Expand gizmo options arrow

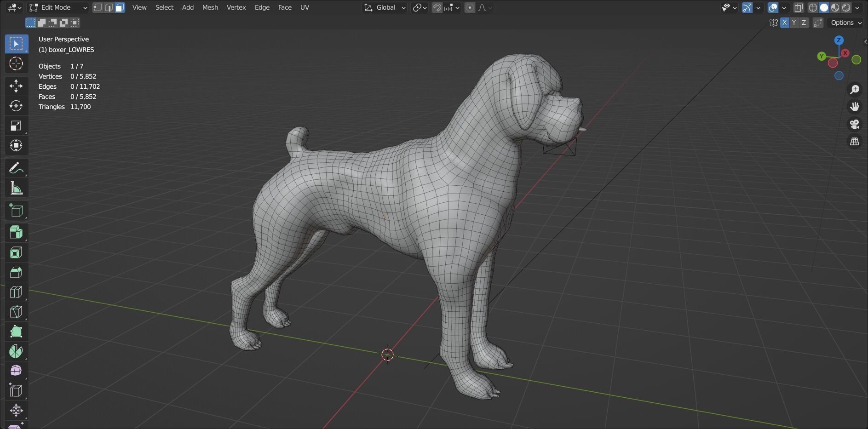click(758, 7)
